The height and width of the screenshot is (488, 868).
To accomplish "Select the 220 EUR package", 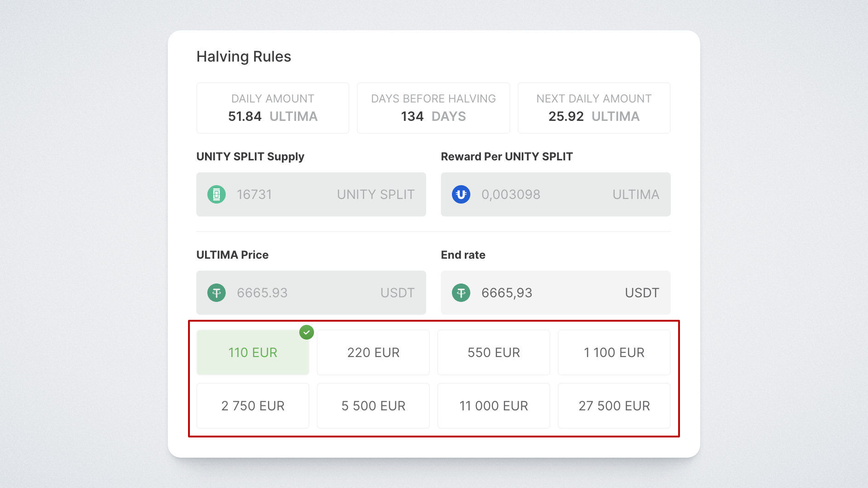I will 373,352.
